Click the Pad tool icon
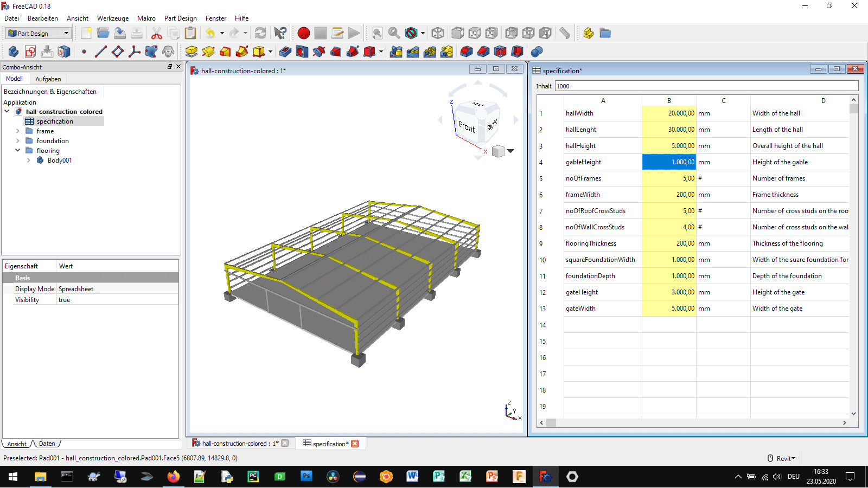The image size is (868, 488). point(191,52)
